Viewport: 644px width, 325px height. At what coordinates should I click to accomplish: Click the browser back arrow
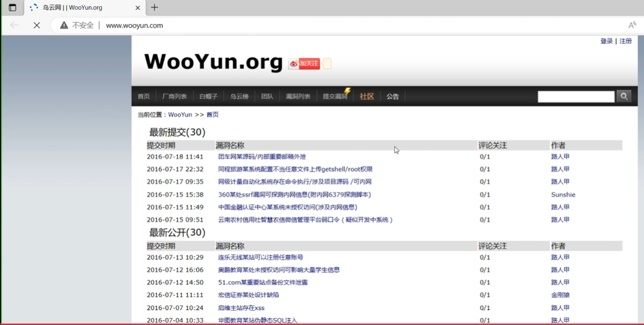[14, 25]
